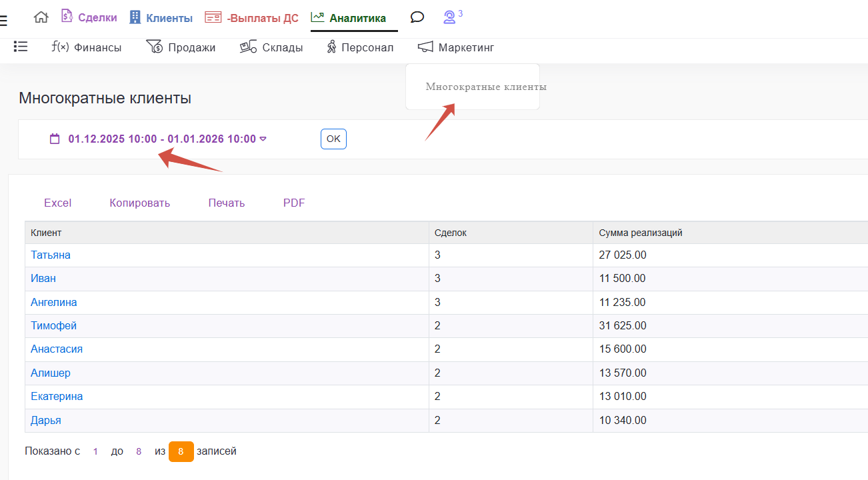Viewport: 868px width, 480px height.
Task: Open the chat speech bubble icon
Action: [417, 17]
